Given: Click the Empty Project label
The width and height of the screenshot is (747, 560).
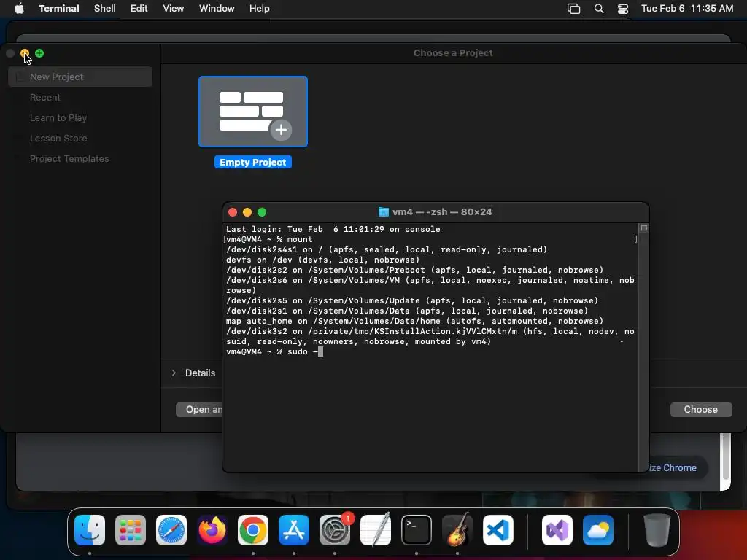Looking at the screenshot, I should (x=253, y=163).
